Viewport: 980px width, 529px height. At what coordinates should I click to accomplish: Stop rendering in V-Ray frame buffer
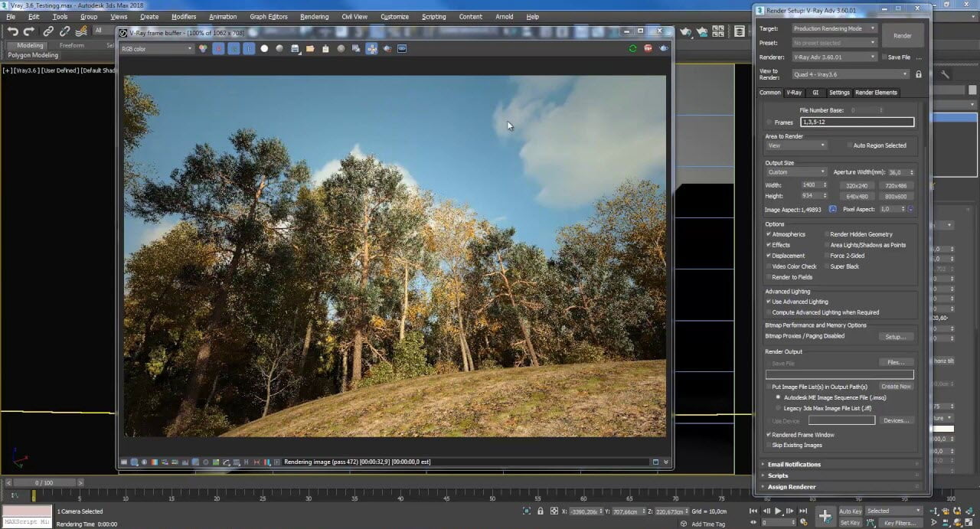click(648, 48)
